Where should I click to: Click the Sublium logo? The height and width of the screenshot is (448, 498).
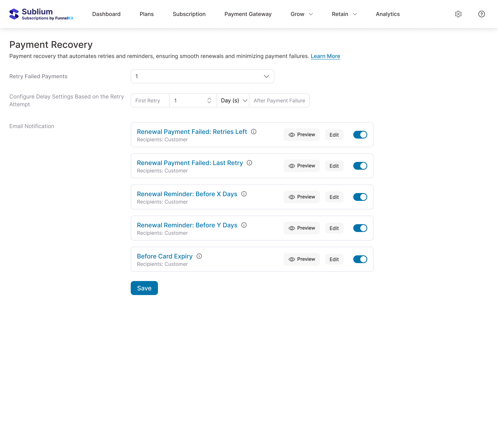tap(41, 14)
